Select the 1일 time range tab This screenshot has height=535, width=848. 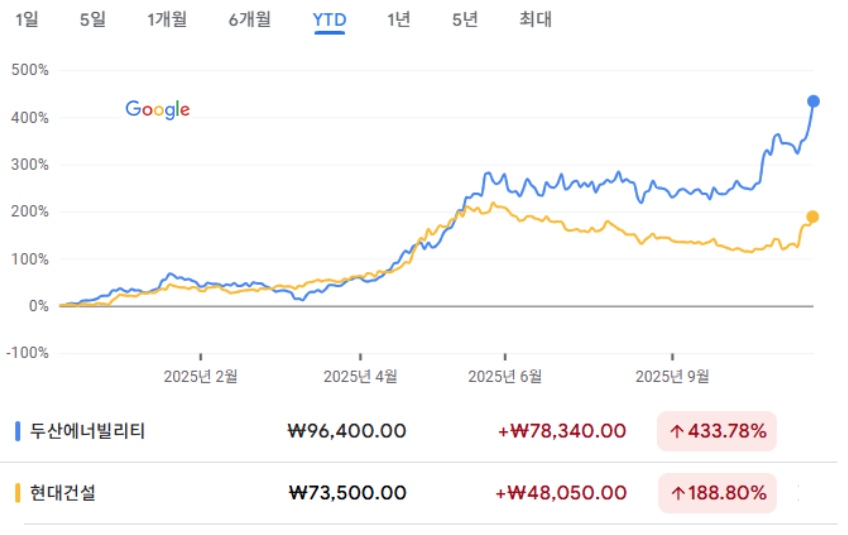[27, 19]
